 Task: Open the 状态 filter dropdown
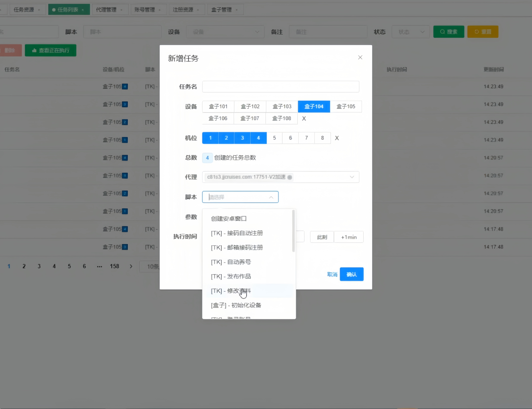click(x=410, y=32)
